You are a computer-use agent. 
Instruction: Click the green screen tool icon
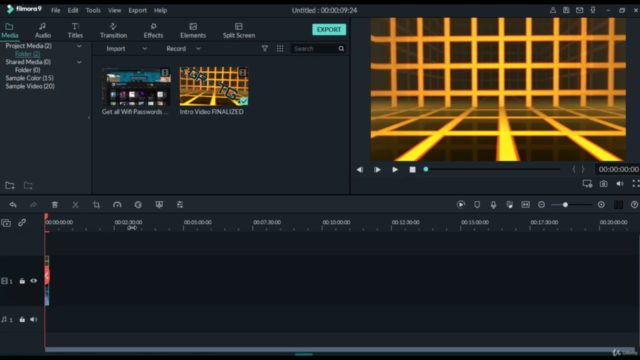[x=159, y=204]
